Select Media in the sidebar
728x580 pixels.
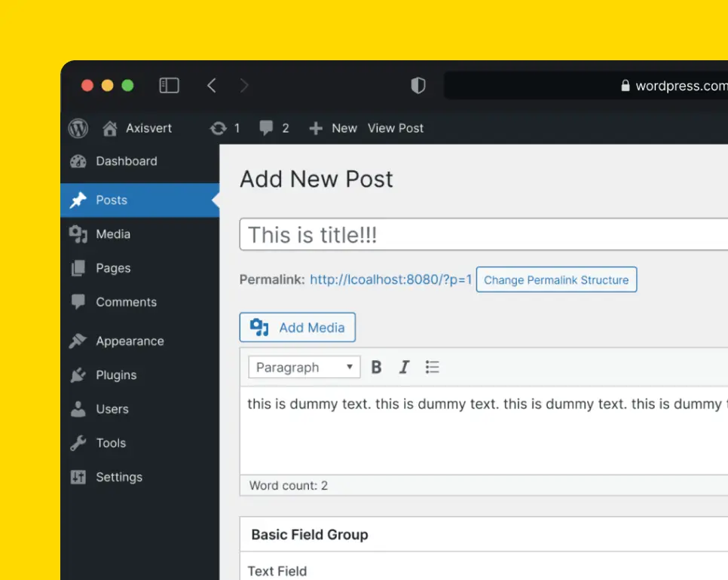click(113, 234)
